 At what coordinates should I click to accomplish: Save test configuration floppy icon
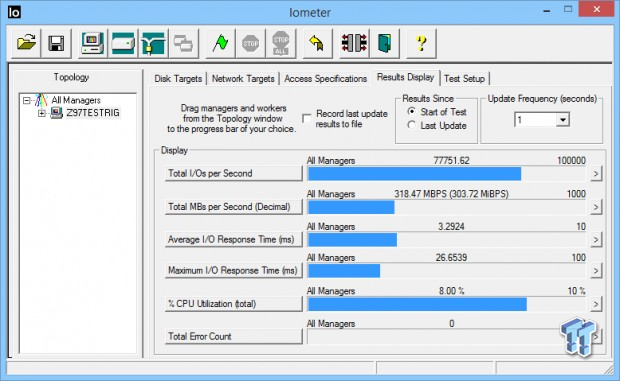tap(56, 43)
